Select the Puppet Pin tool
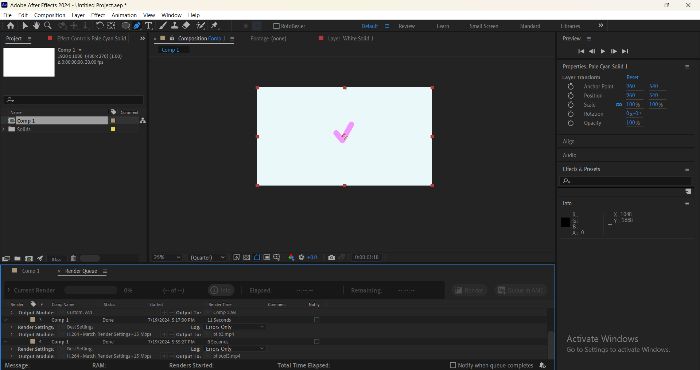 point(214,26)
